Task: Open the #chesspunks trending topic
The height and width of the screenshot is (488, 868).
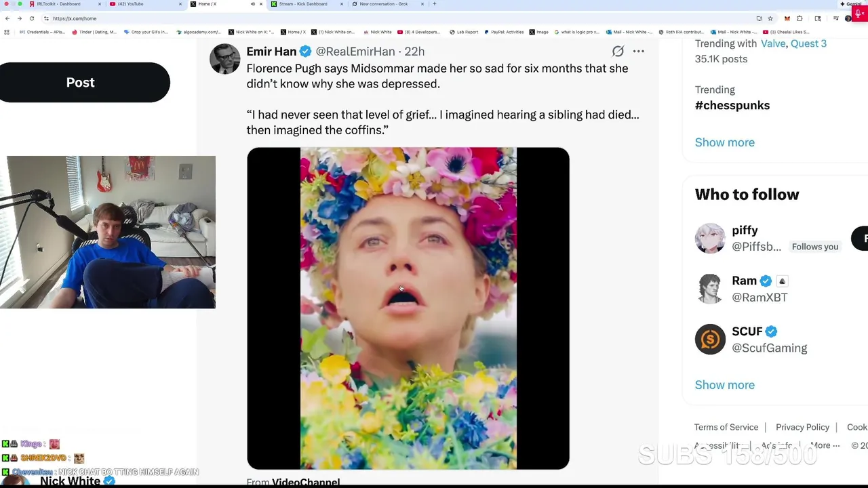Action: (x=732, y=106)
